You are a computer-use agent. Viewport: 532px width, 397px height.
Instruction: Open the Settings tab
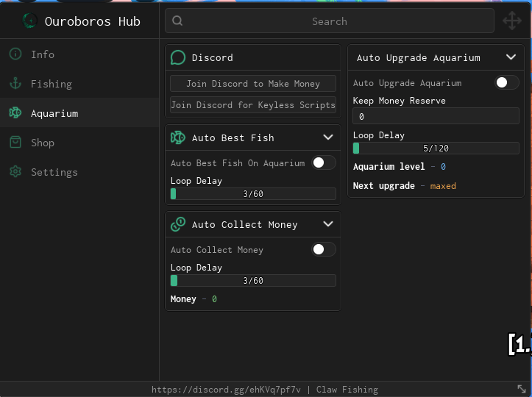(x=79, y=172)
